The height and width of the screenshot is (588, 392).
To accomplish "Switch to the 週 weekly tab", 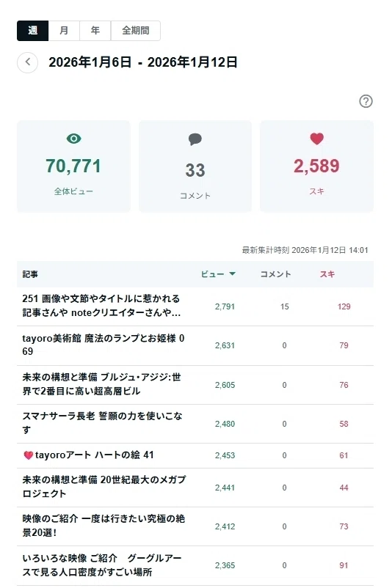I will coord(32,30).
